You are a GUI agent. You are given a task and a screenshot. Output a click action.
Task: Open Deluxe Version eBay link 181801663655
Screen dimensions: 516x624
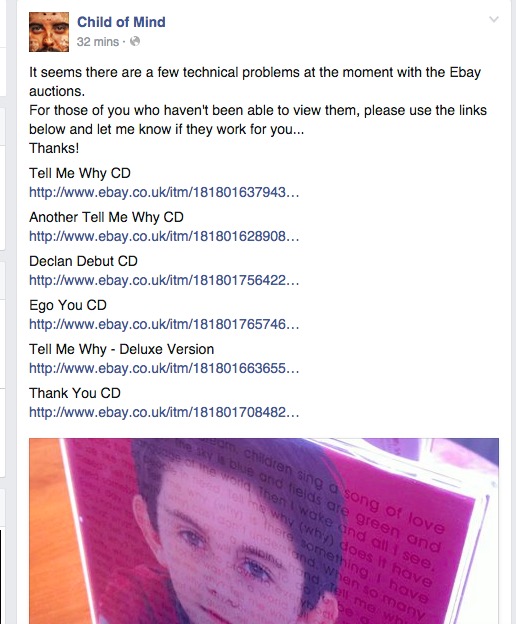tap(164, 369)
